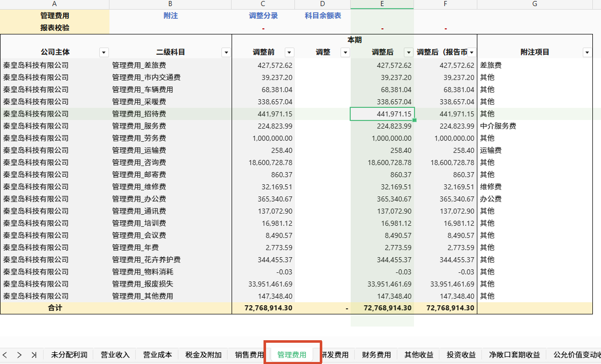Follow the 科目余额表 hyperlink

[323, 16]
